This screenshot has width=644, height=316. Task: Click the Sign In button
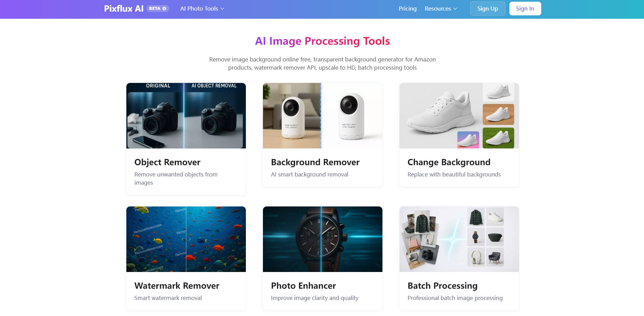(x=525, y=9)
